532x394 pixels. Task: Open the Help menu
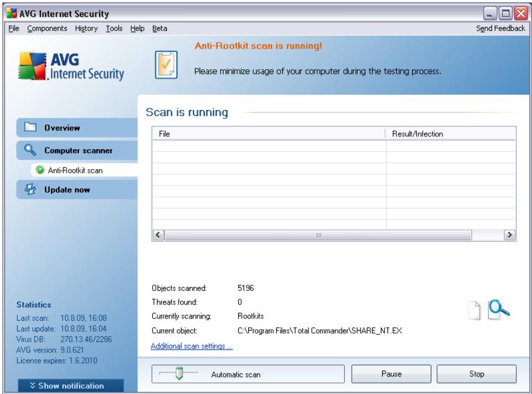pos(138,29)
